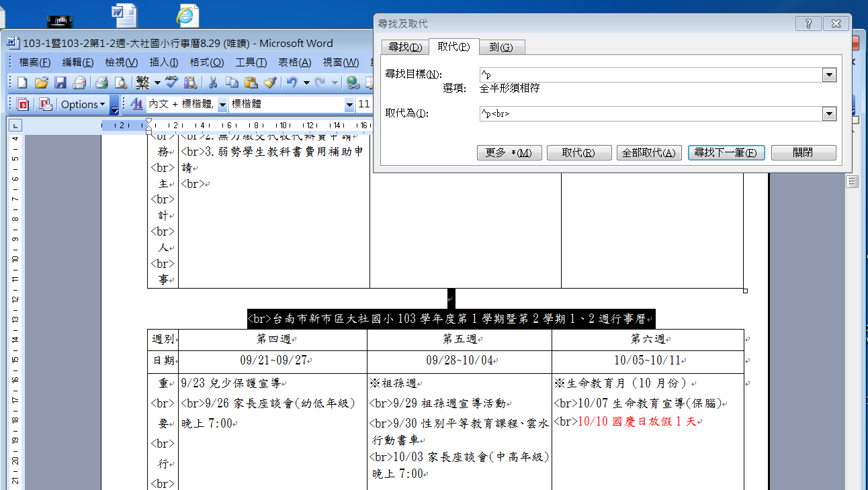Open the Research book icon
This screenshot has height=490, width=868.
click(190, 83)
